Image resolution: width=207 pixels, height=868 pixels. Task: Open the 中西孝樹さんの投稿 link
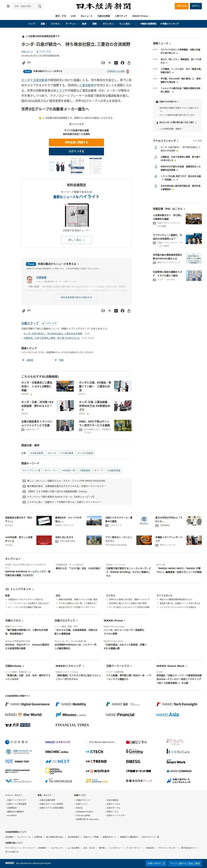(x=116, y=71)
